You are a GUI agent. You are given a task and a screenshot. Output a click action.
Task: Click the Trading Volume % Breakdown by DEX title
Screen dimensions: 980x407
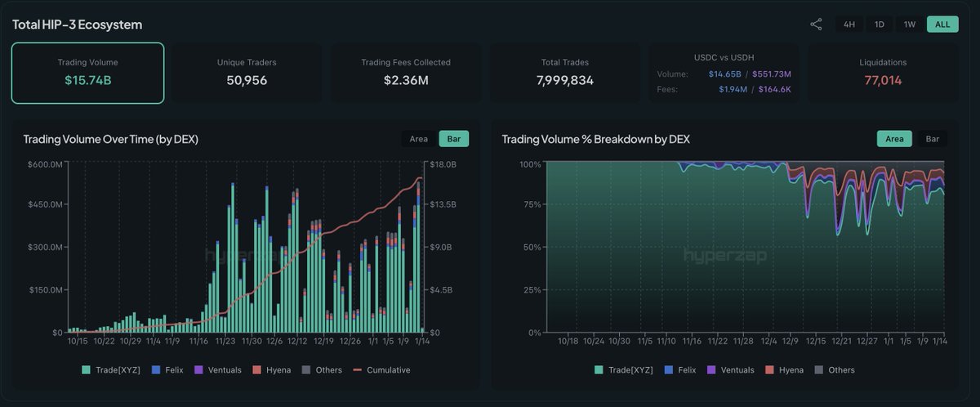596,140
